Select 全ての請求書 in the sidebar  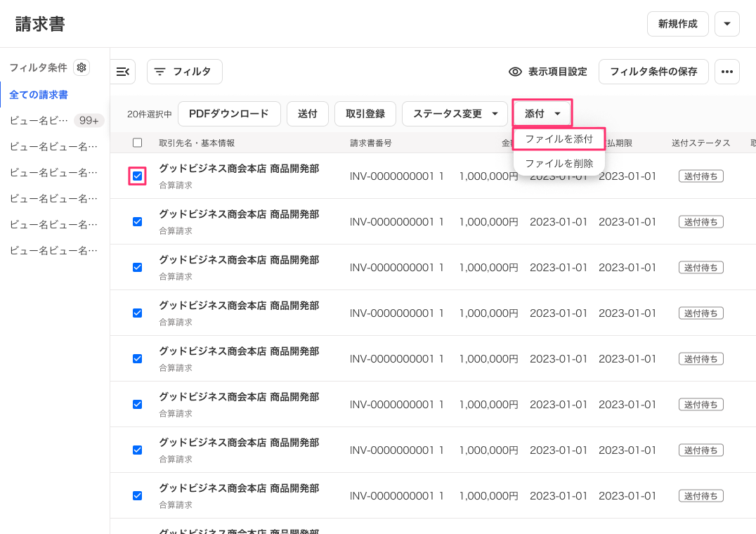39,95
